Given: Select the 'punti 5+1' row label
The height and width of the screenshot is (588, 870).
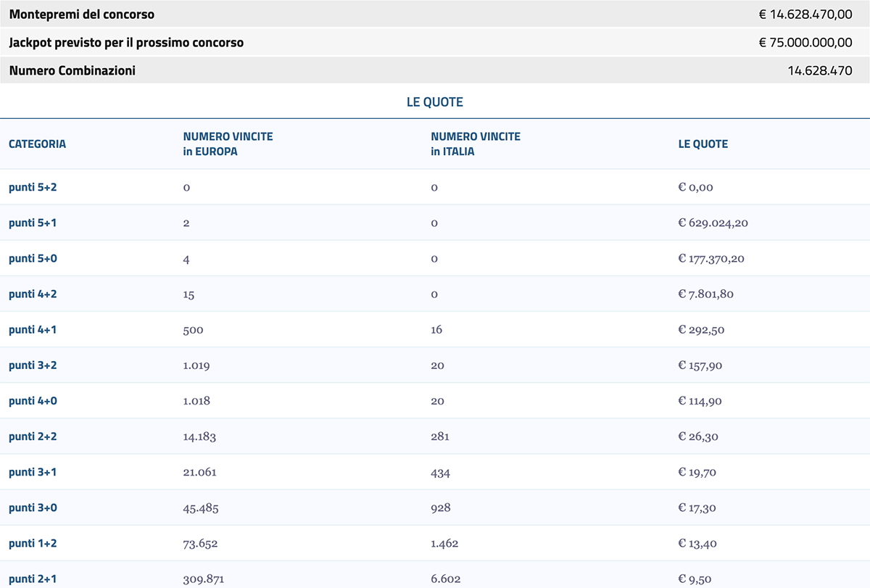Looking at the screenshot, I should [33, 223].
